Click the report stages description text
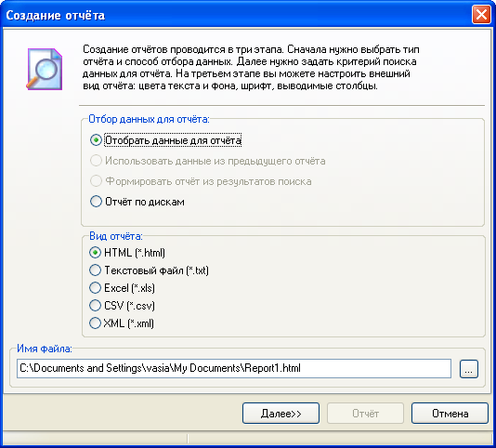 [251, 68]
